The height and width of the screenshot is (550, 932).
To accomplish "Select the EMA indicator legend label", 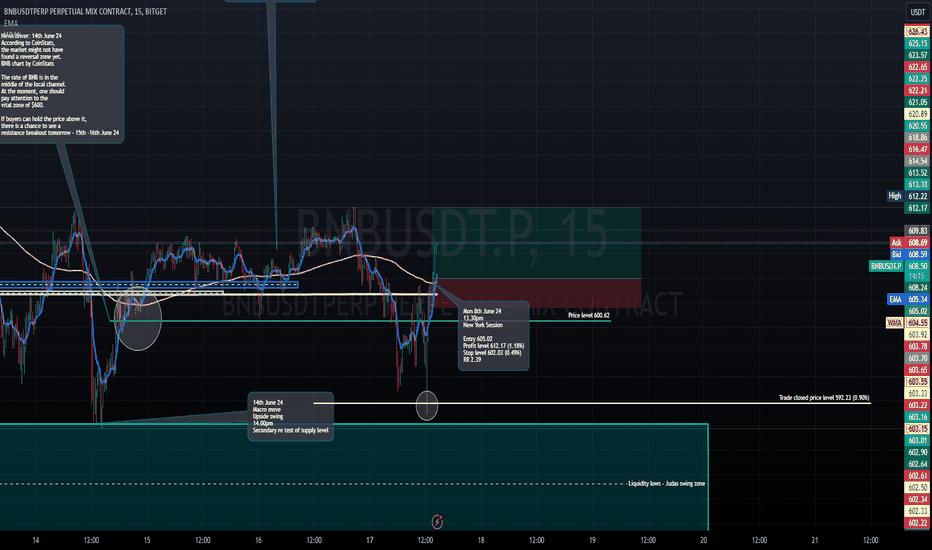I will coord(11,23).
